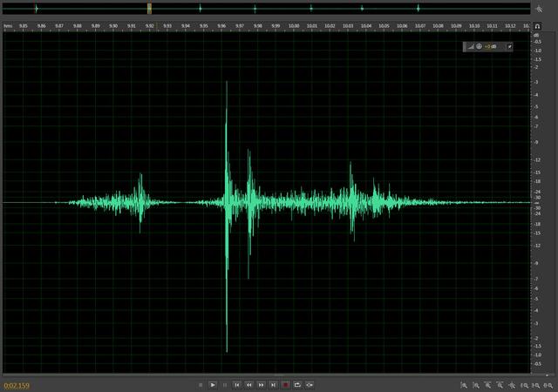Image resolution: width=558 pixels, height=392 pixels.
Task: Click the Zoom In Amplitude icon
Action: (464, 385)
